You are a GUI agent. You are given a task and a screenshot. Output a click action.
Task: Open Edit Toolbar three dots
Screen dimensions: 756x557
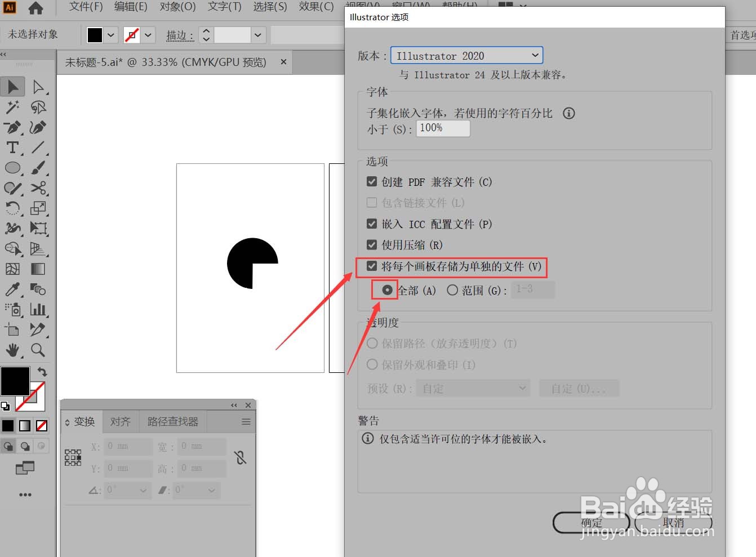click(x=25, y=494)
